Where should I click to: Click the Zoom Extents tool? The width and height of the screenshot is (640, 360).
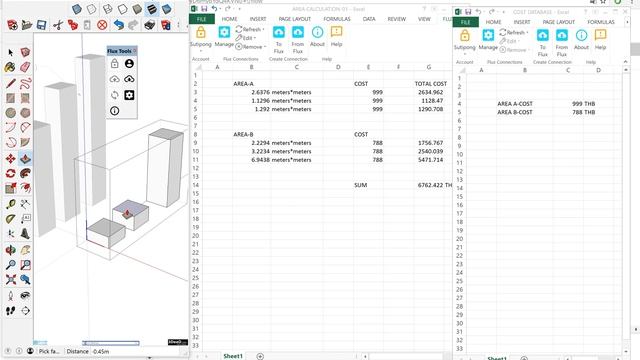pos(11,280)
